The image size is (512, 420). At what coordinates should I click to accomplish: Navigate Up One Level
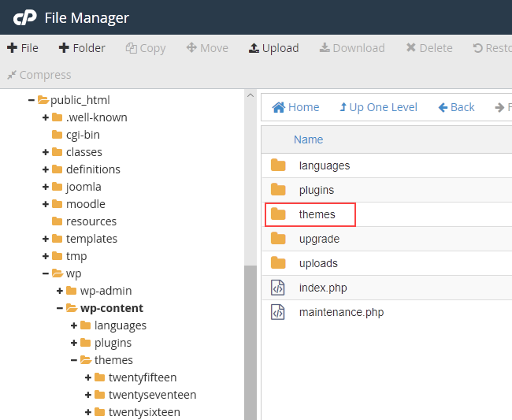coord(378,107)
